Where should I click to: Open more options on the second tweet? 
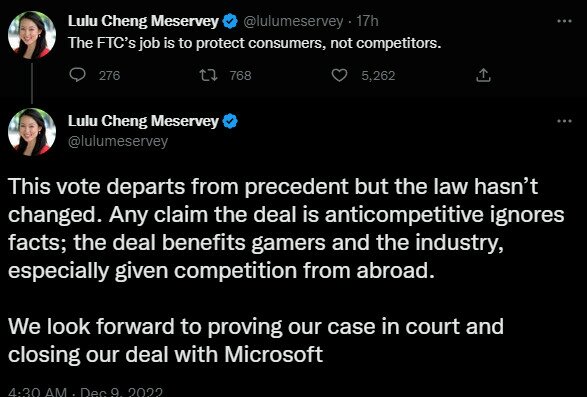565,121
